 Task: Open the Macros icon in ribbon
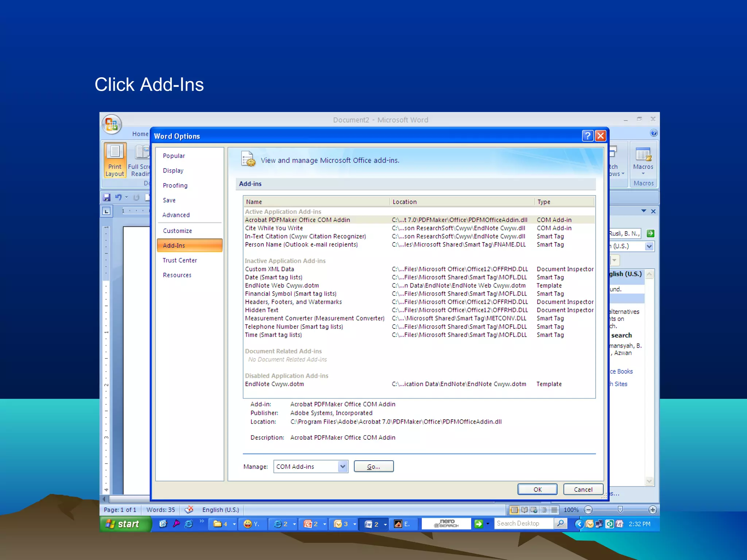[643, 155]
